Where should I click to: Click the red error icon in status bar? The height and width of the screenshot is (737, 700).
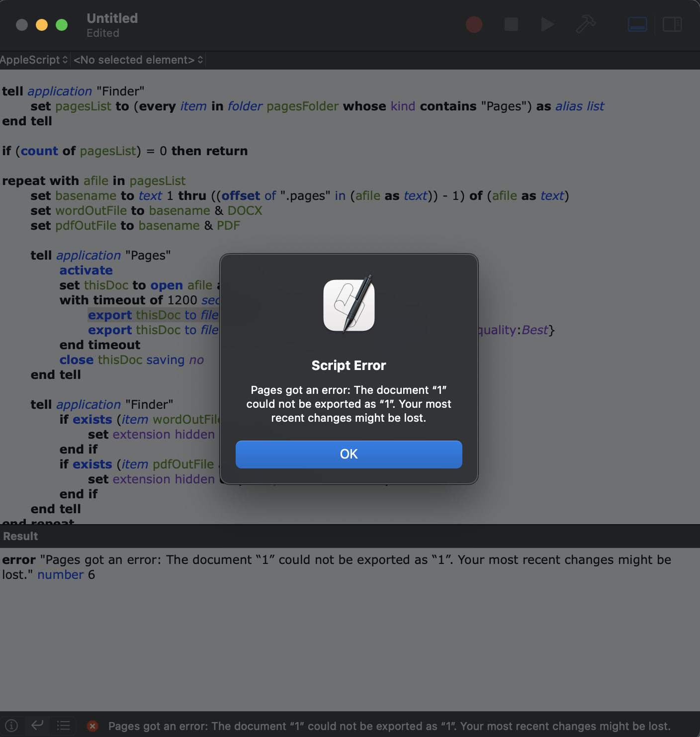tap(92, 726)
